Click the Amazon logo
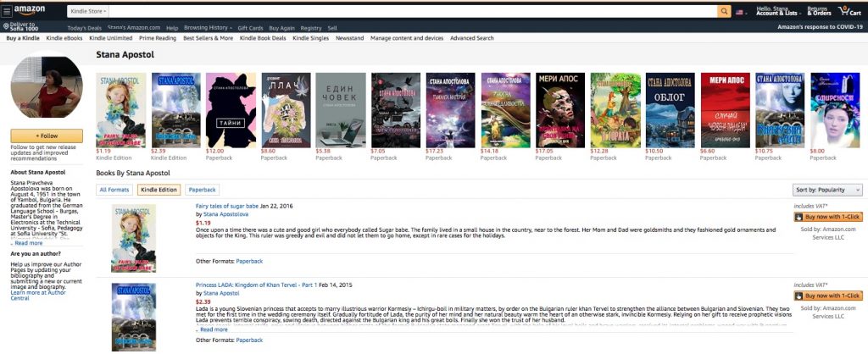Image resolution: width=868 pixels, height=354 pixels. point(30,11)
